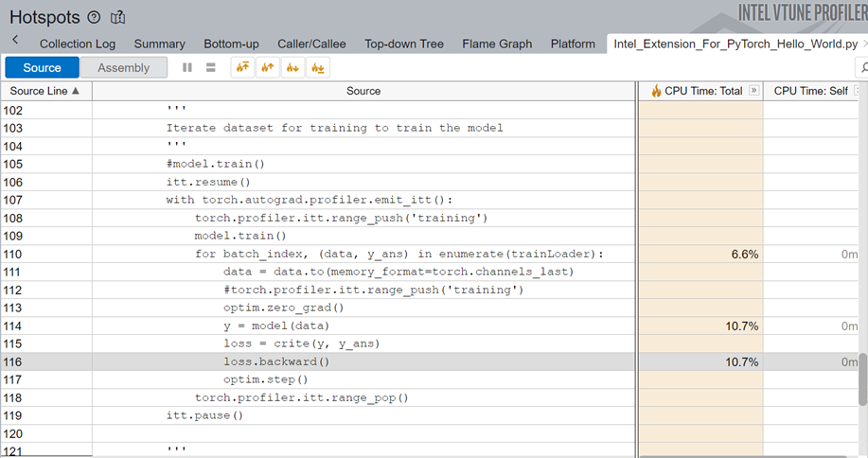Click the vertical scrollbar thumb
Image resolution: width=868 pixels, height=458 pixels.
point(862,378)
